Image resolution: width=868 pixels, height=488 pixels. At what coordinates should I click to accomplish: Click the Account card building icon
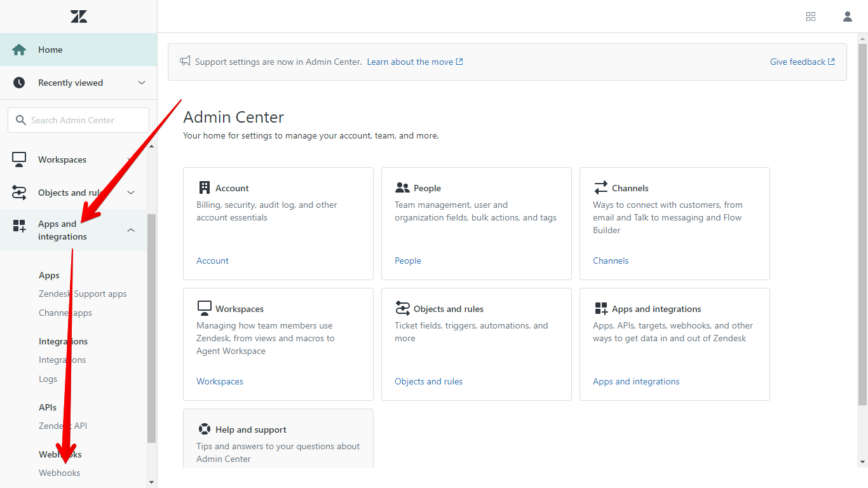[205, 187]
